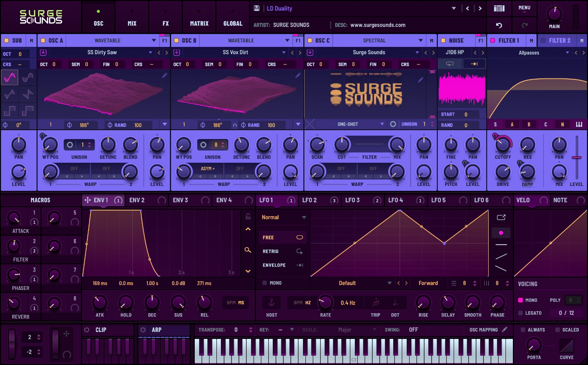Go to next preset arrow

click(x=480, y=8)
